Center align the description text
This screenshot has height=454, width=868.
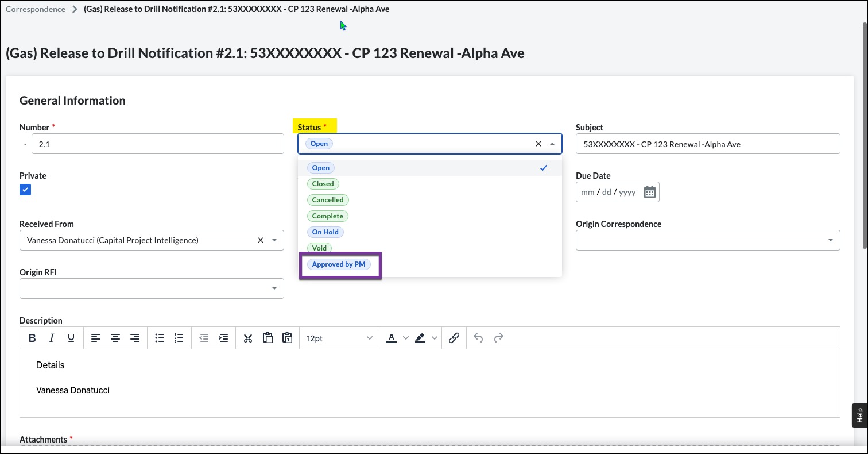click(115, 338)
